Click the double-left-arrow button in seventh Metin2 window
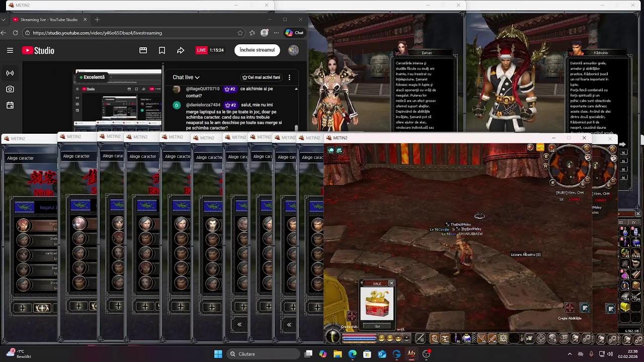Image resolution: width=644 pixels, height=362 pixels. (x=239, y=325)
